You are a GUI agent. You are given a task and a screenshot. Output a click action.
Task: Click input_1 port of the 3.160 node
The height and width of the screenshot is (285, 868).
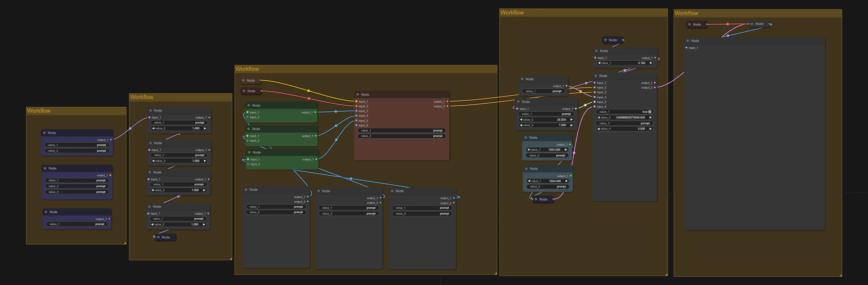point(595,58)
